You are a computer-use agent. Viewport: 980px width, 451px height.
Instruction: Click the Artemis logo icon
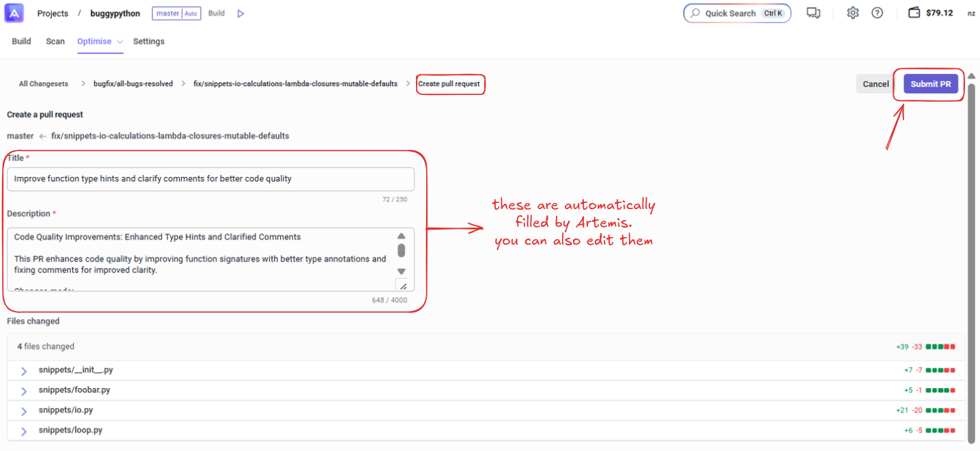tap(14, 13)
